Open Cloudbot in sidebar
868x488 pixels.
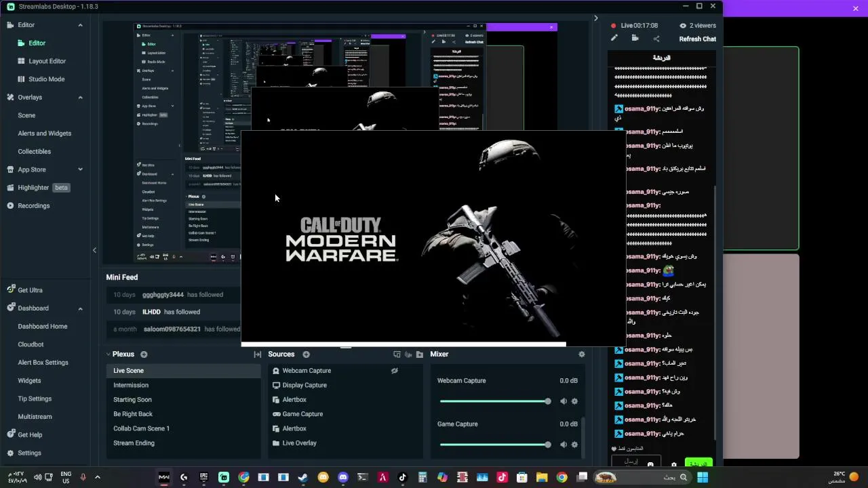point(31,344)
